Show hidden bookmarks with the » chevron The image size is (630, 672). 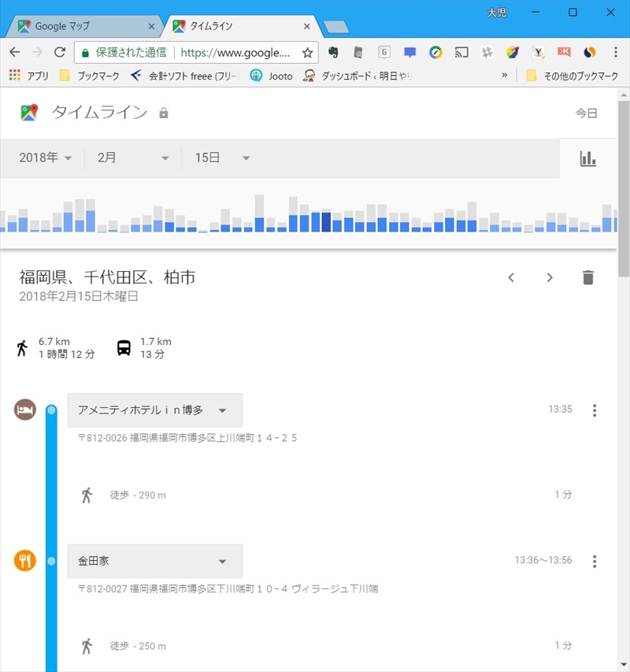point(505,76)
